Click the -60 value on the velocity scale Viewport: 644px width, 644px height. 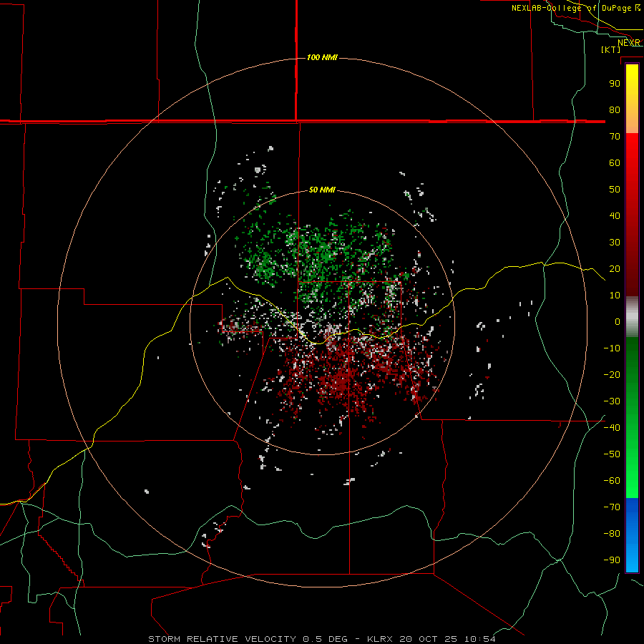(x=612, y=481)
